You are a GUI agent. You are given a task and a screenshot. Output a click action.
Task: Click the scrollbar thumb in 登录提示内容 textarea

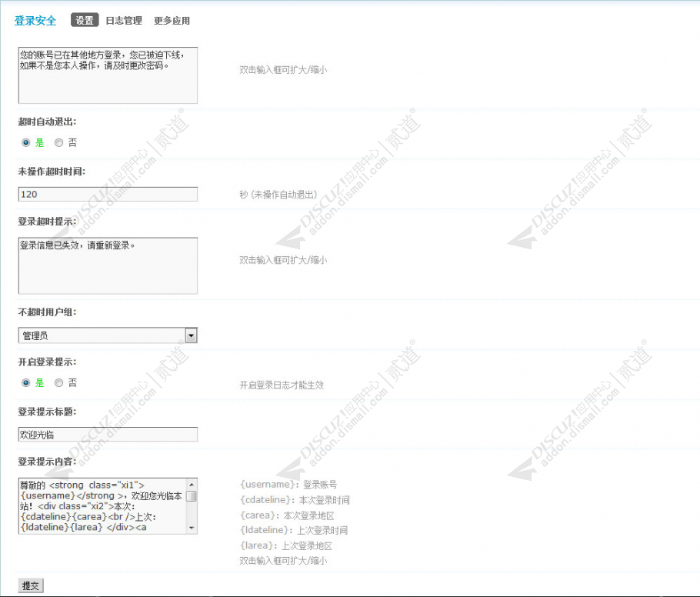click(x=192, y=496)
